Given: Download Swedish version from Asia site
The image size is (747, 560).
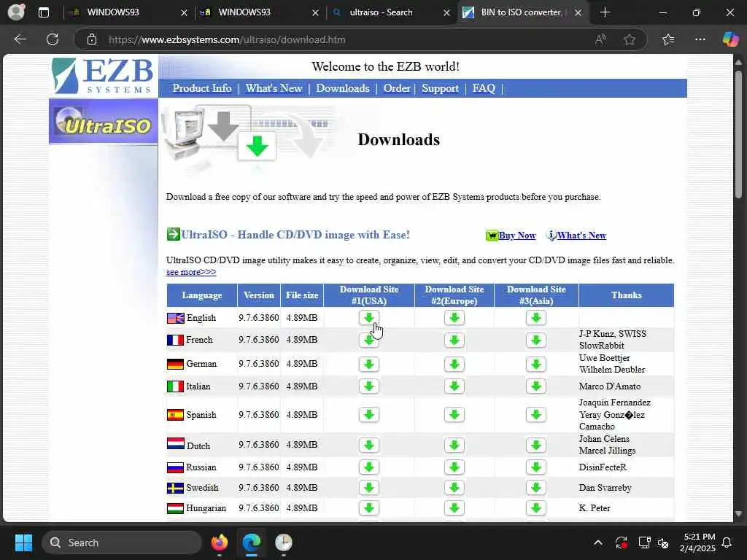Looking at the screenshot, I should click(x=536, y=488).
